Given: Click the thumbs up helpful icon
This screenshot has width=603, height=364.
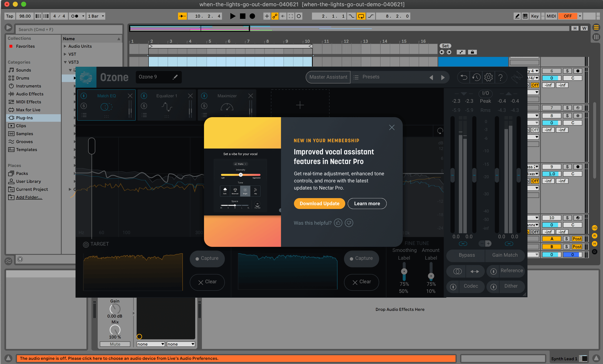Looking at the screenshot, I should (x=338, y=223).
